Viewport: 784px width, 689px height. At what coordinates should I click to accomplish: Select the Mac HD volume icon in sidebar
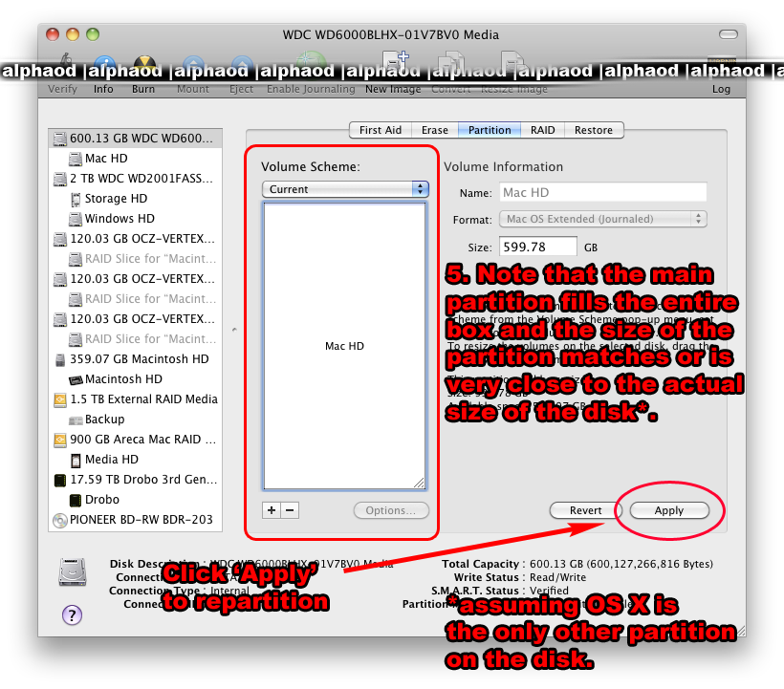(76, 159)
